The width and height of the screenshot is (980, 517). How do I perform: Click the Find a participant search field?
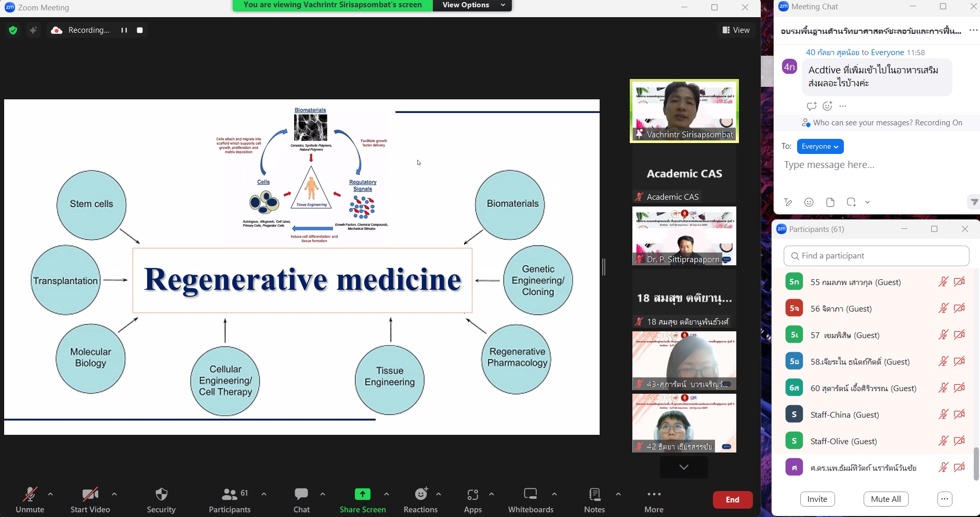click(876, 256)
